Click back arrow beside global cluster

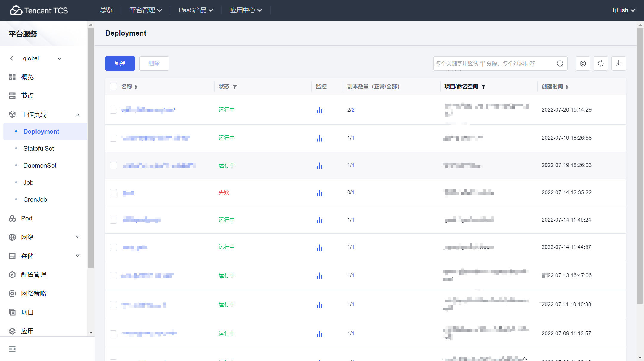click(x=12, y=58)
